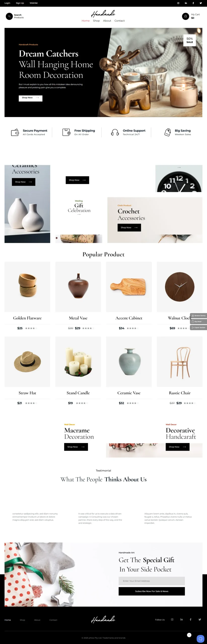Go to the About menu item
Screen dimensions: 207x644
tap(107, 21)
